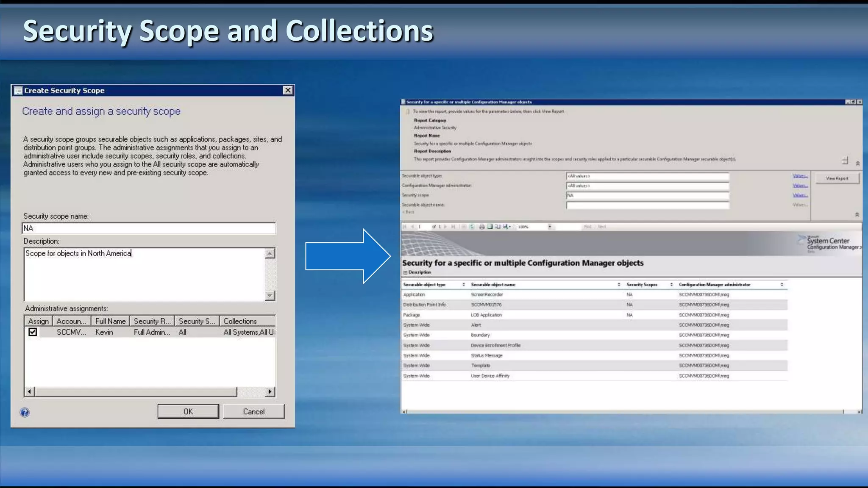This screenshot has height=488, width=868.
Task: Select LOB Application package row
Action: pyautogui.click(x=594, y=315)
